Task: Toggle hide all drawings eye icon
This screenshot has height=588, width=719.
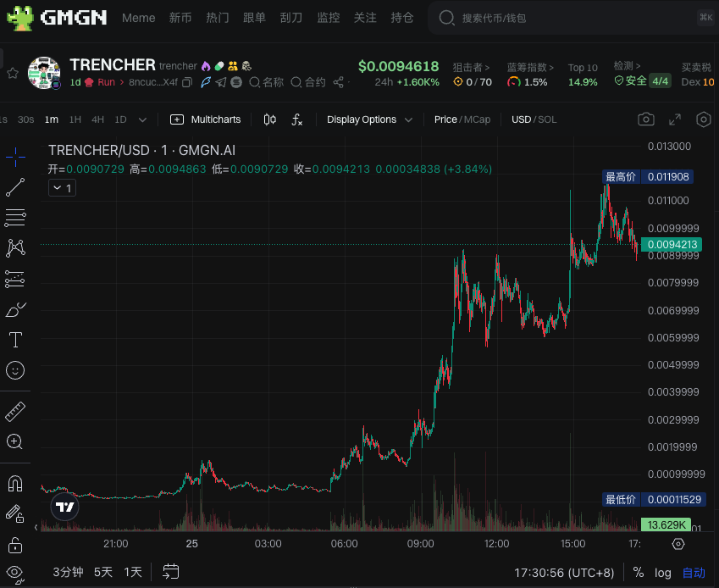Action: (x=15, y=574)
